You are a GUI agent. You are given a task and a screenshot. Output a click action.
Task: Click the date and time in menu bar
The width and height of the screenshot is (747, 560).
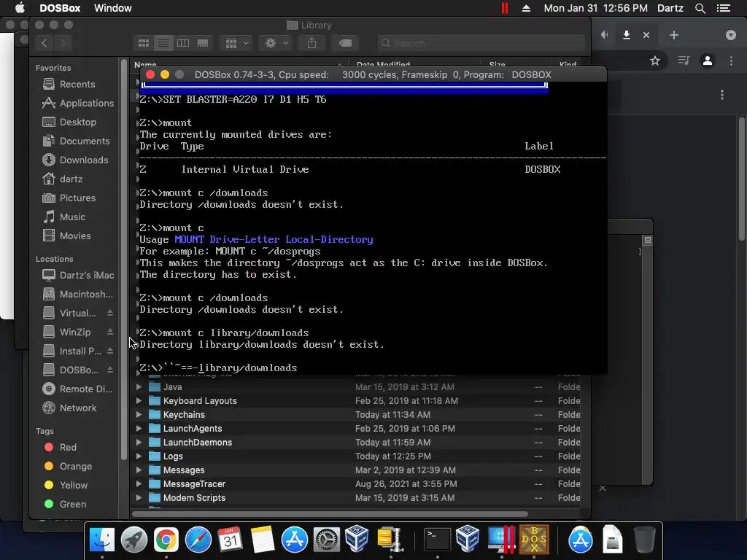coord(595,8)
